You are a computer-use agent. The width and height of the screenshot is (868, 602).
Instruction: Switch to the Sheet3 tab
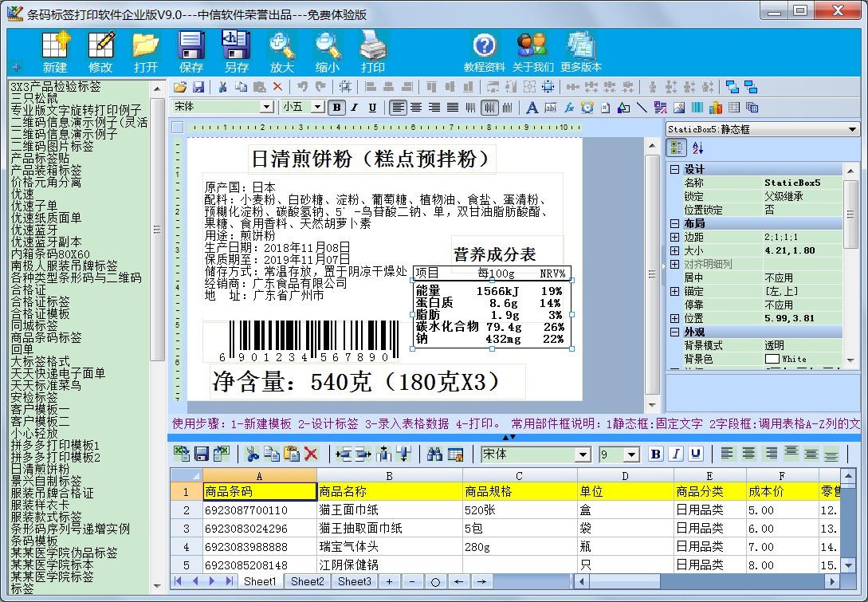click(x=354, y=581)
